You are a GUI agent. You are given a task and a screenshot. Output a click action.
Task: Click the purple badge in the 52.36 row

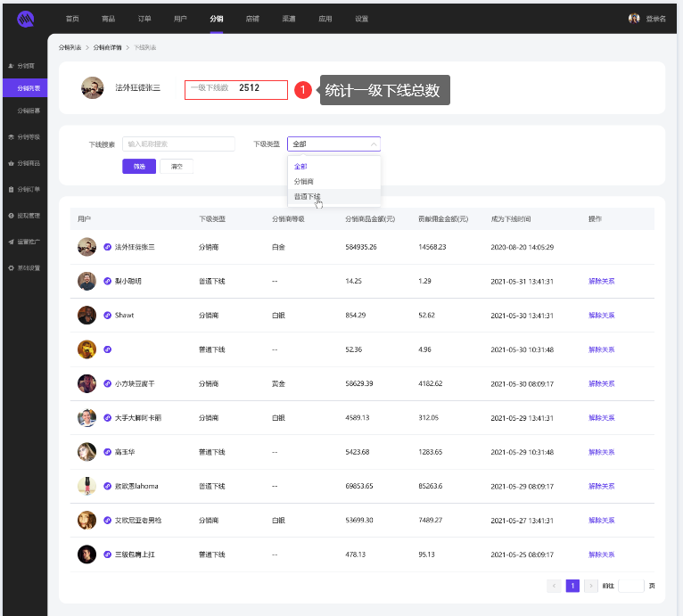tap(107, 349)
